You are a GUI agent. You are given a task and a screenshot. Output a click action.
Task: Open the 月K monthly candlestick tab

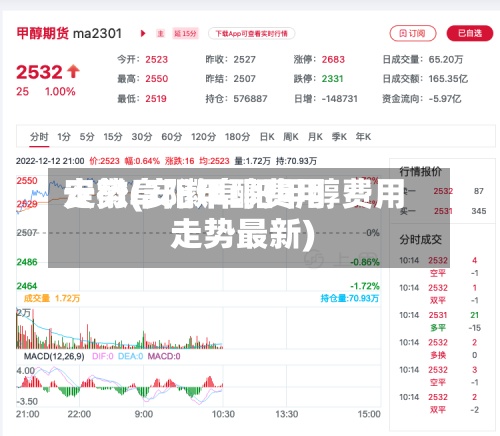(x=315, y=137)
